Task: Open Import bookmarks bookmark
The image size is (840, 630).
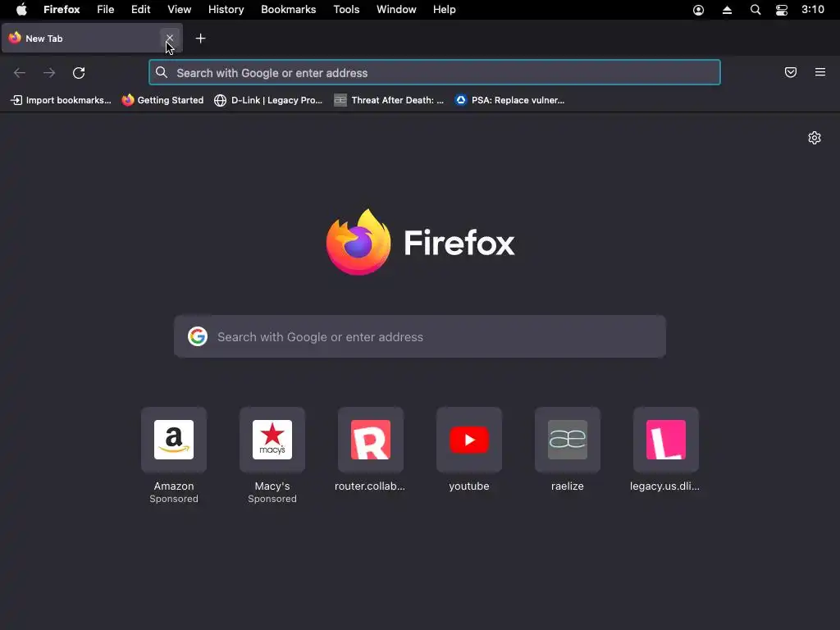Action: pos(61,100)
